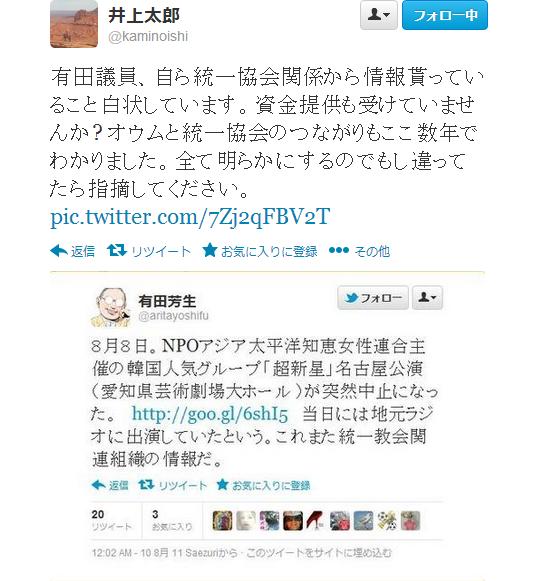
Task: Follow 有田芳生 with フォロー button
Action: pyautogui.click(x=373, y=298)
